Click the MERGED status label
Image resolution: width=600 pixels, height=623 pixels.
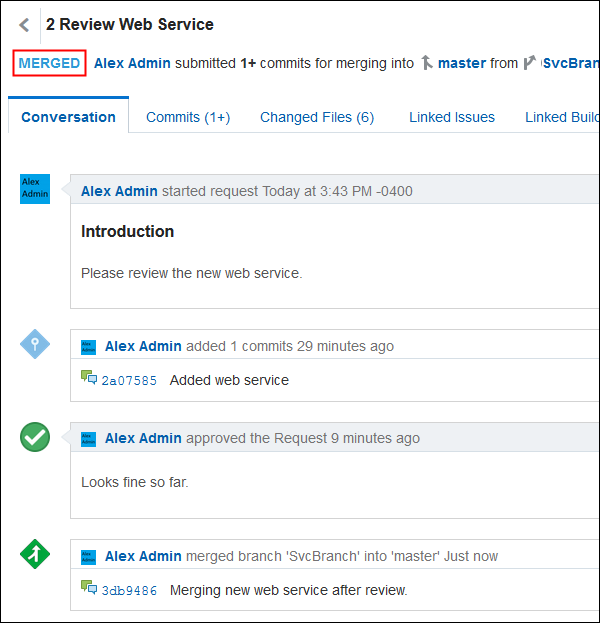tap(49, 63)
